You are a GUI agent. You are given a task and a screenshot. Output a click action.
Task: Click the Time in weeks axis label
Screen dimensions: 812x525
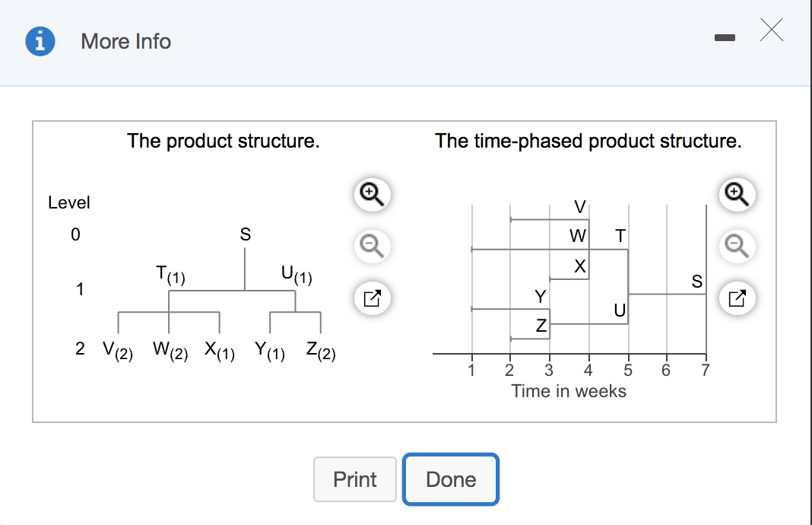[570, 390]
